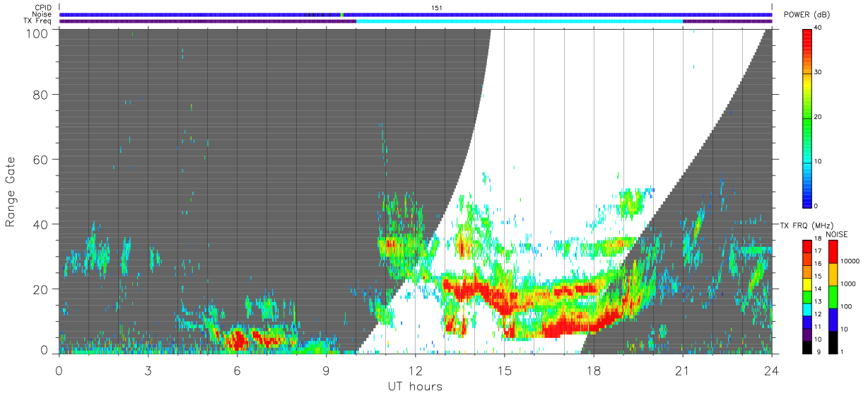Click the UT hours tick label '15'

point(505,371)
